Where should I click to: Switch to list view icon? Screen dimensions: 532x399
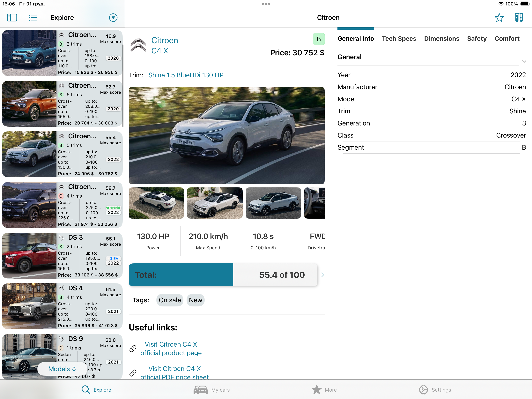pos(33,18)
